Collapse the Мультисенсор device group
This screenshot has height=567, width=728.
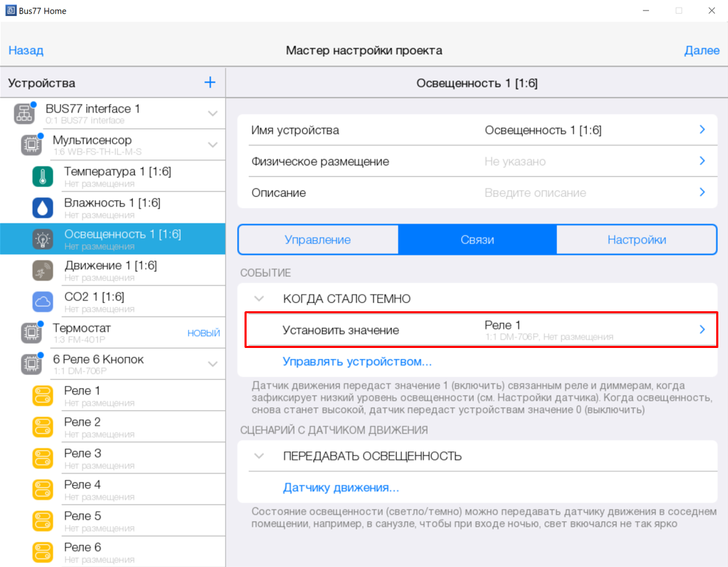(x=213, y=145)
